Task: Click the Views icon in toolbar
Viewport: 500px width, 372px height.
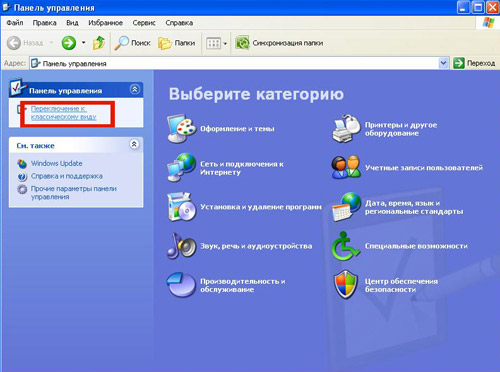Action: [213, 43]
